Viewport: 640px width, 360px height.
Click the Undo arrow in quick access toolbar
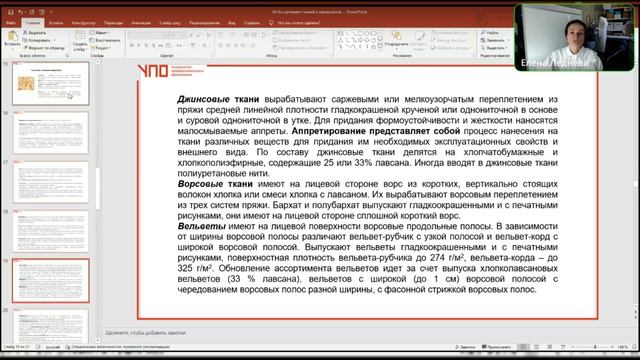[x=21, y=12]
